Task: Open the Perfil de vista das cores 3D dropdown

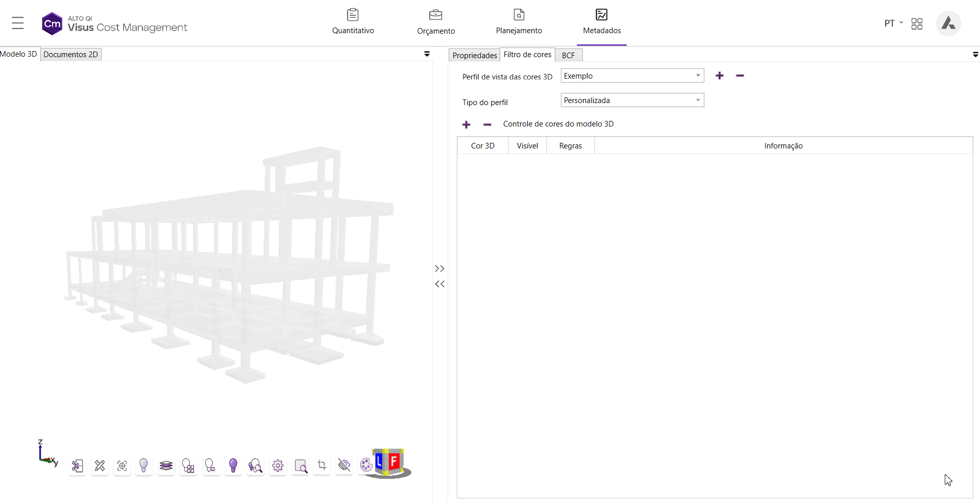Action: (x=632, y=76)
